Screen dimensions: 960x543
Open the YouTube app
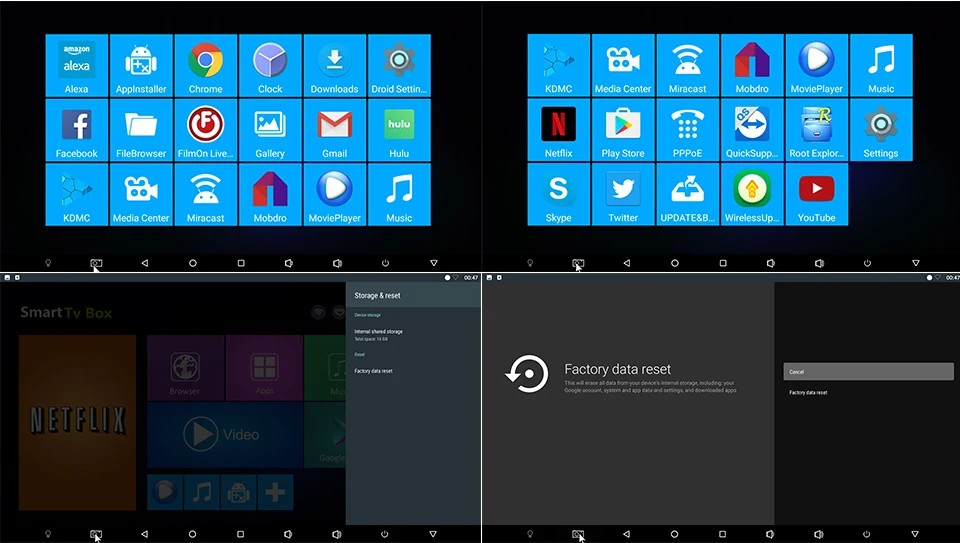816,195
